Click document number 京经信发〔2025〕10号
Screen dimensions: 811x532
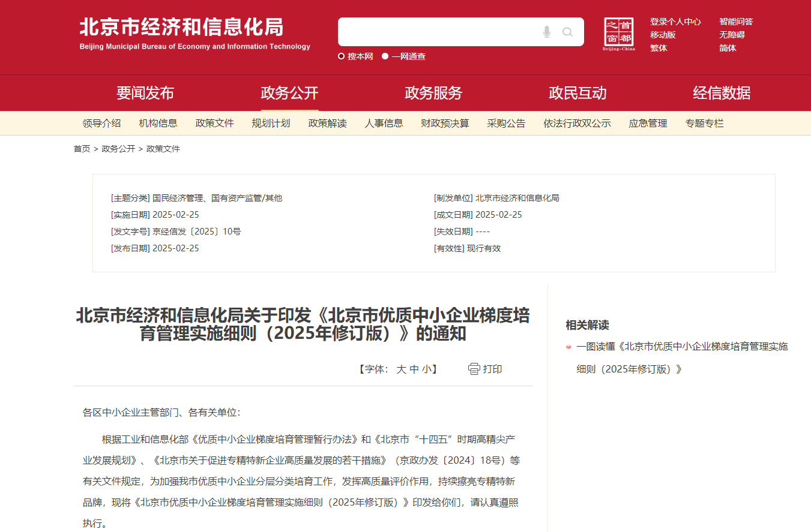(x=197, y=232)
